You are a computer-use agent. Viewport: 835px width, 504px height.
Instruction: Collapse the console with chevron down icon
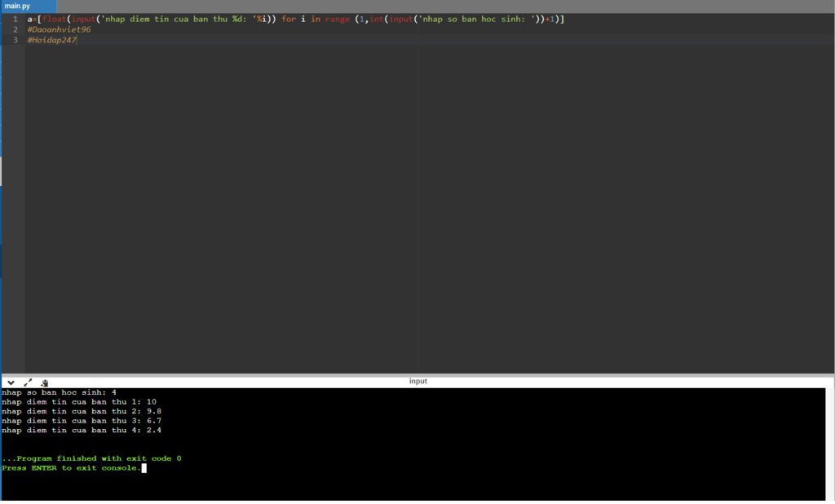pos(11,382)
